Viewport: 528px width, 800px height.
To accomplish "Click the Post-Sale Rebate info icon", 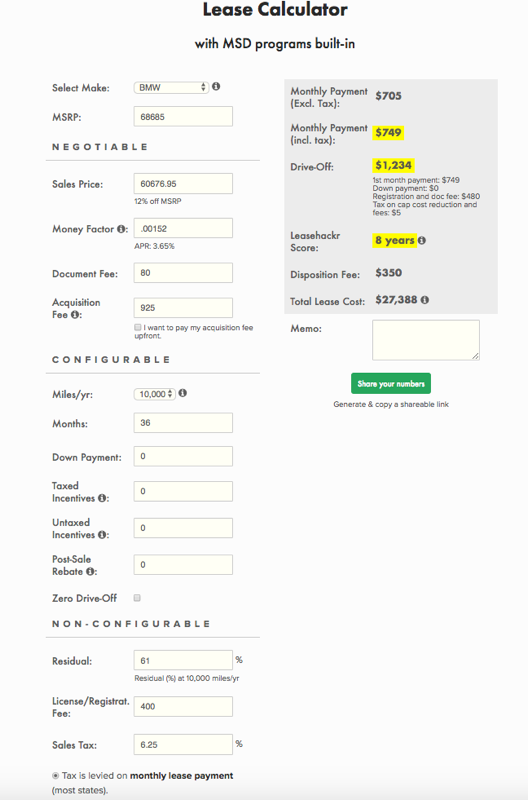I will tap(90, 571).
